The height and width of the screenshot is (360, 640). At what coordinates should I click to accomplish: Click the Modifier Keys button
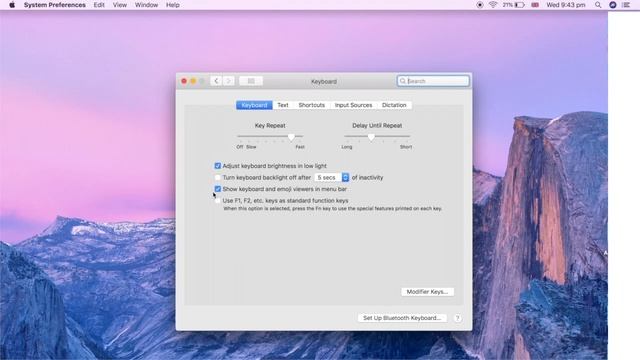[427, 292]
